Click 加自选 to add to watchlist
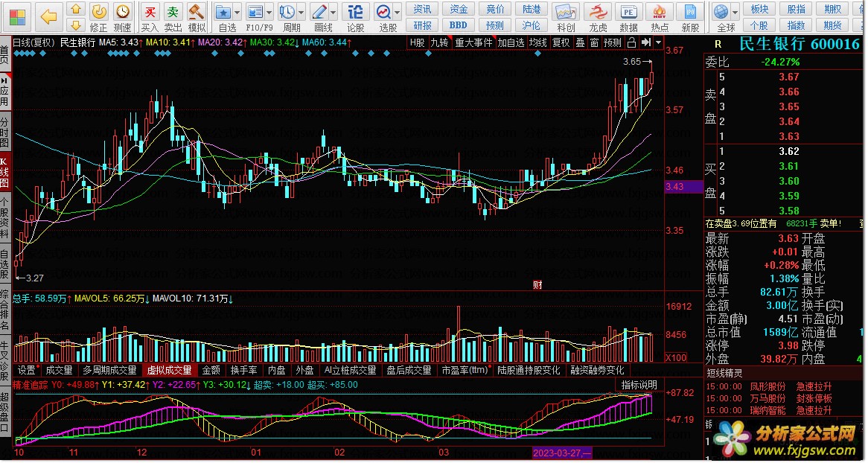The height and width of the screenshot is (463, 868). click(511, 42)
